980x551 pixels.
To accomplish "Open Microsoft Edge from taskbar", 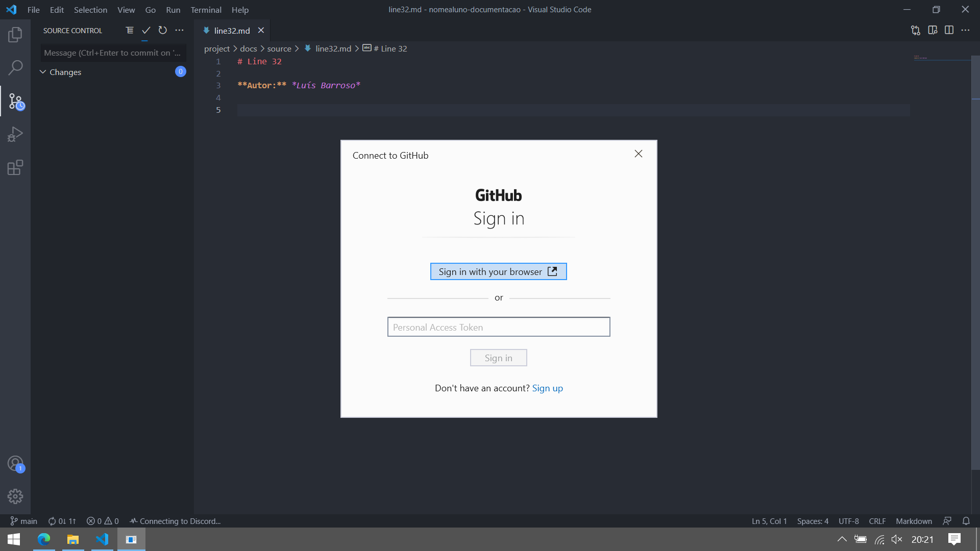I will tap(44, 539).
